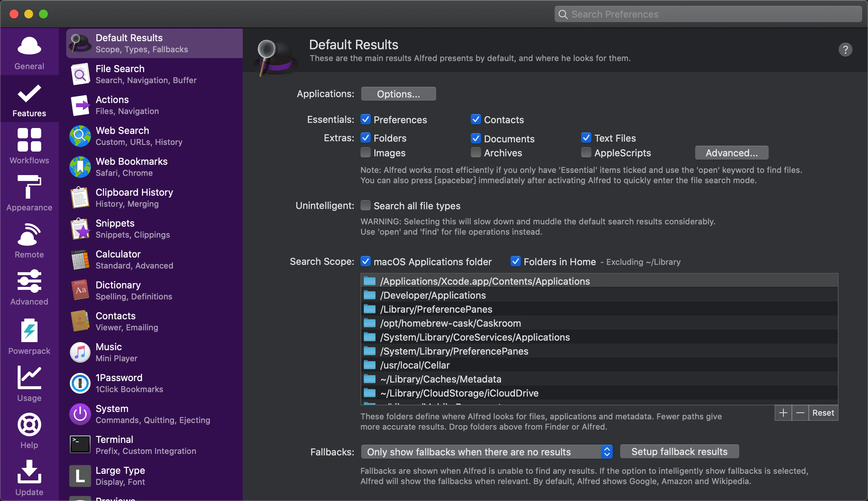Select the Music Mini Player feature
The width and height of the screenshot is (868, 501).
point(154,352)
